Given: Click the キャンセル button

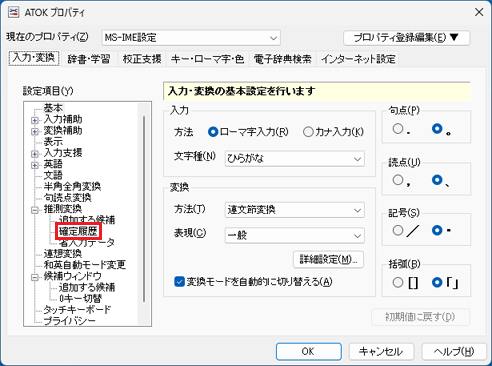Looking at the screenshot, I should [x=381, y=351].
